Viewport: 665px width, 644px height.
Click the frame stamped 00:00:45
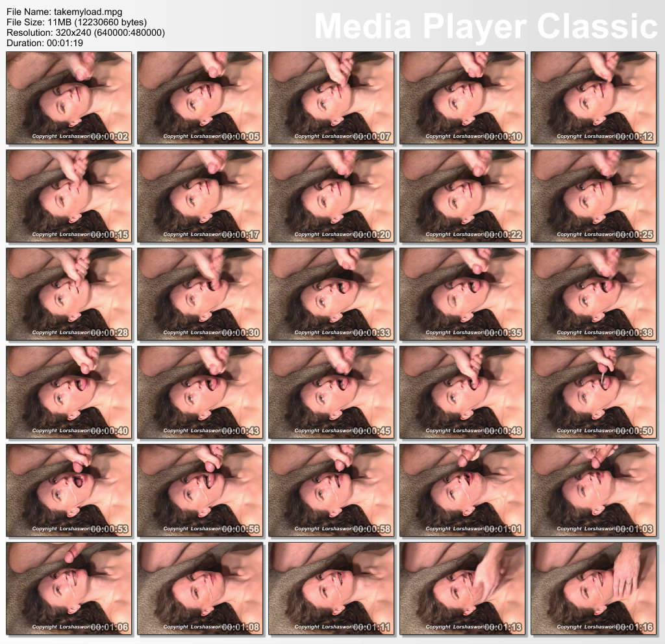[331, 392]
